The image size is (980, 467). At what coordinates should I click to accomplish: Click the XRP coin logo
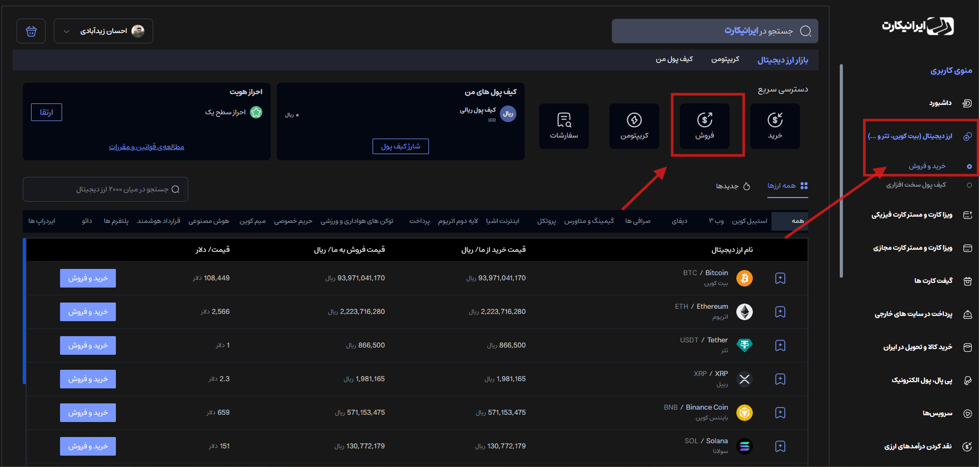click(x=745, y=379)
